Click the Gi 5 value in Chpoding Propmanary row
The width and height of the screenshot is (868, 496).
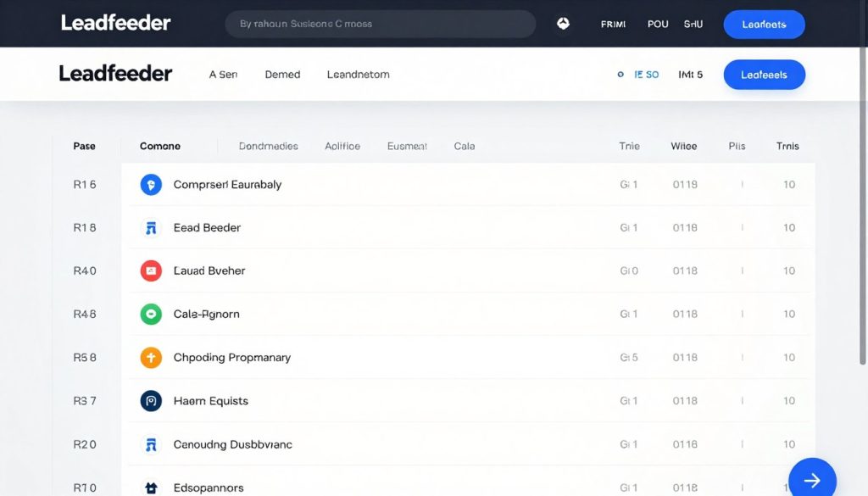tap(629, 358)
